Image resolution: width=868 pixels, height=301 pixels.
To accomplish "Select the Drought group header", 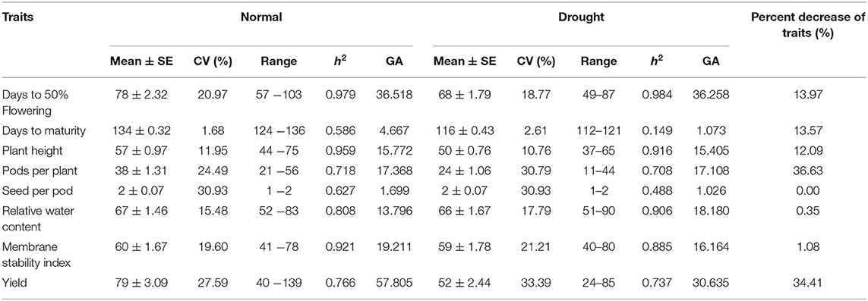I will tap(581, 17).
